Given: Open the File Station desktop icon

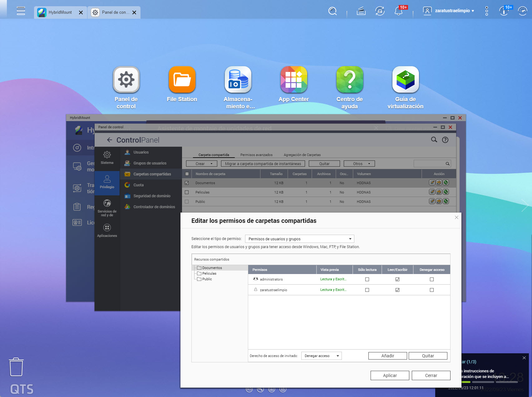Looking at the screenshot, I should tap(182, 80).
